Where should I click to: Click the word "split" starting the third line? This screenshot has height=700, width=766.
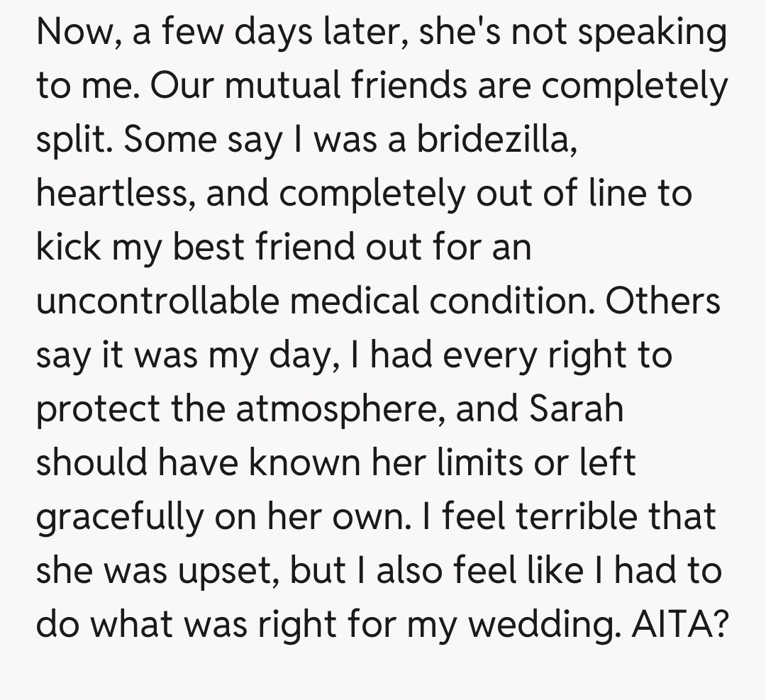point(70,140)
